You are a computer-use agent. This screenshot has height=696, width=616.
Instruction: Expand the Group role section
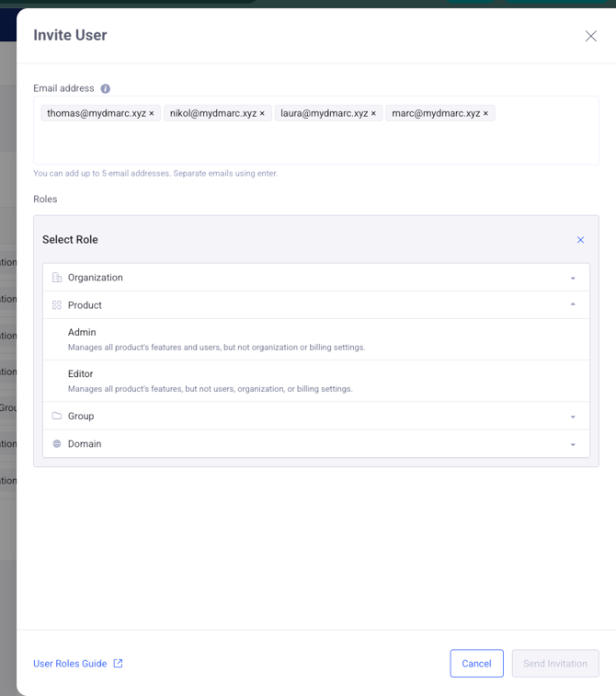pos(572,416)
